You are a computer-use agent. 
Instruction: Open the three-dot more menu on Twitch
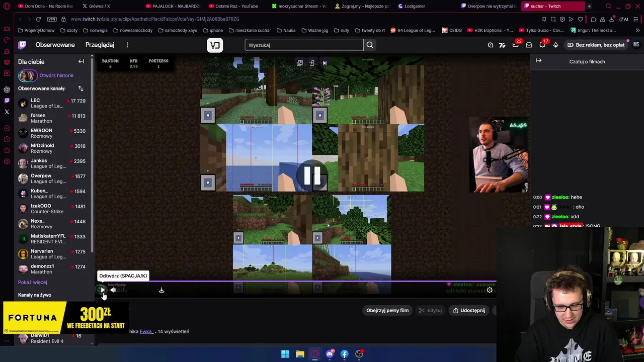click(127, 45)
